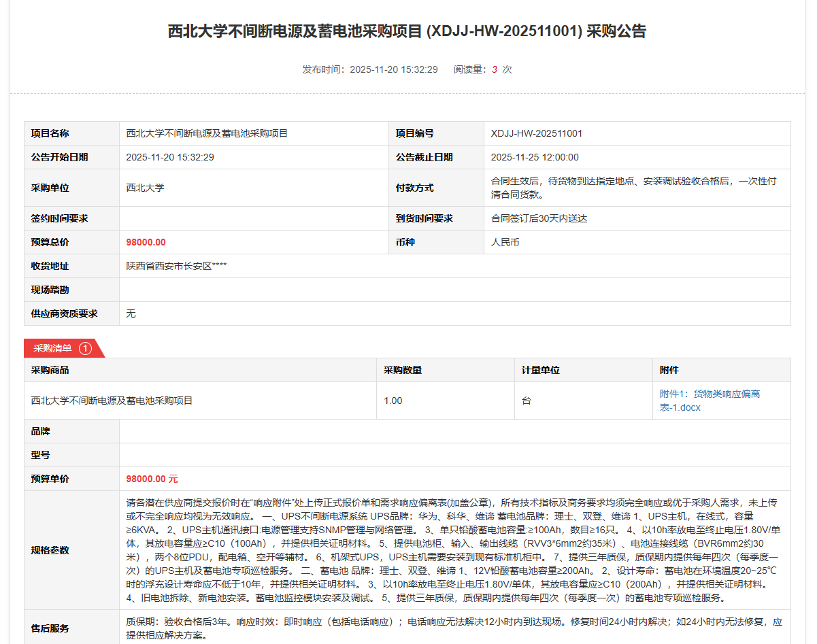Click the 币种 value 人民币
817x644 pixels.
(505, 242)
